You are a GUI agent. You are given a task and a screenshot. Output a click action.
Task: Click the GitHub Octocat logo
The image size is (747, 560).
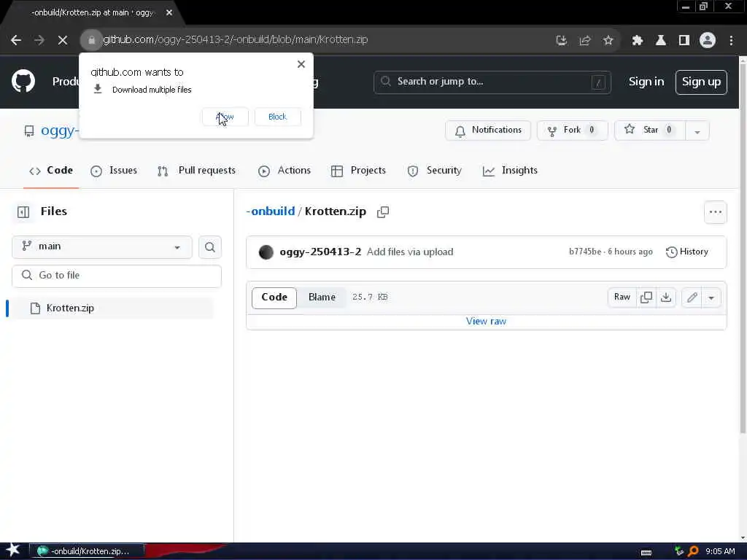pos(23,82)
